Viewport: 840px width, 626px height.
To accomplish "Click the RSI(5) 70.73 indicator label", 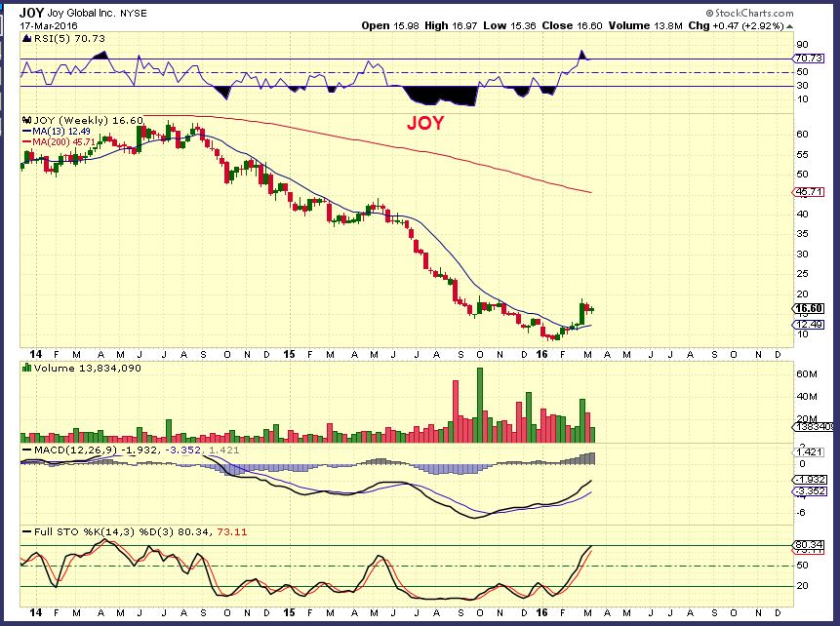I will (x=69, y=39).
